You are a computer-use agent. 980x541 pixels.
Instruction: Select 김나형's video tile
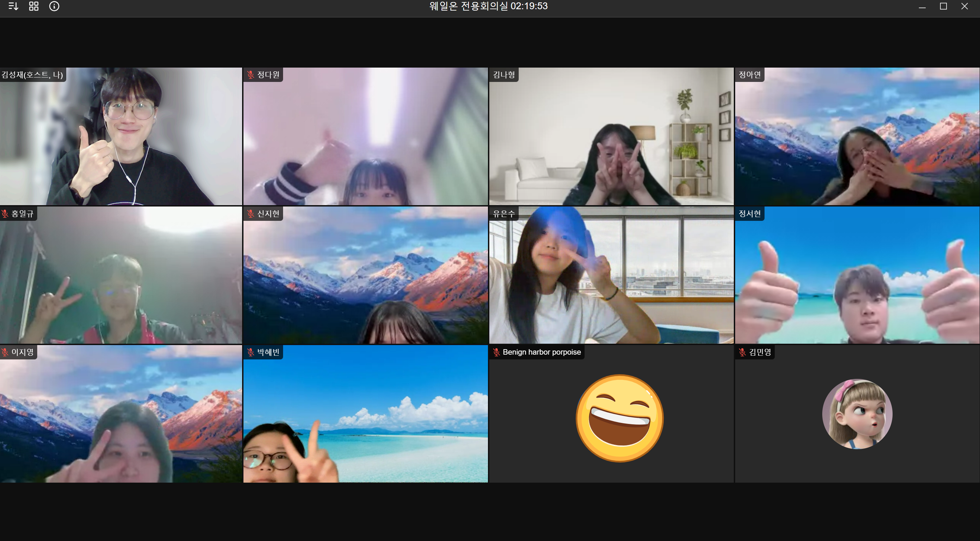(x=611, y=137)
